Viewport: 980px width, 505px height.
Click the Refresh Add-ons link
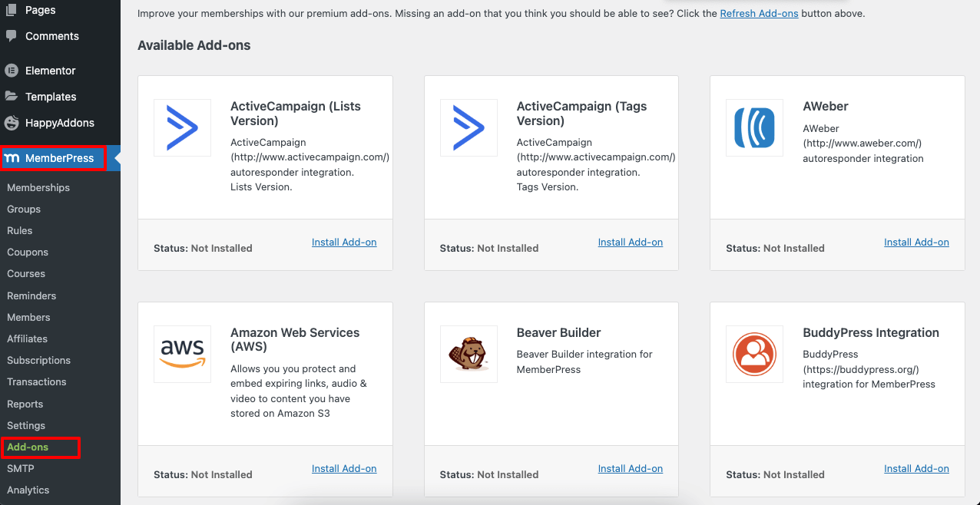tap(759, 13)
